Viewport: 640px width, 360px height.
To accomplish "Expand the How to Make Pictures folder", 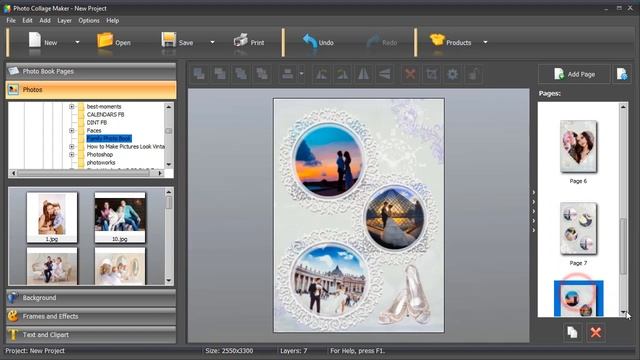I will (x=71, y=147).
